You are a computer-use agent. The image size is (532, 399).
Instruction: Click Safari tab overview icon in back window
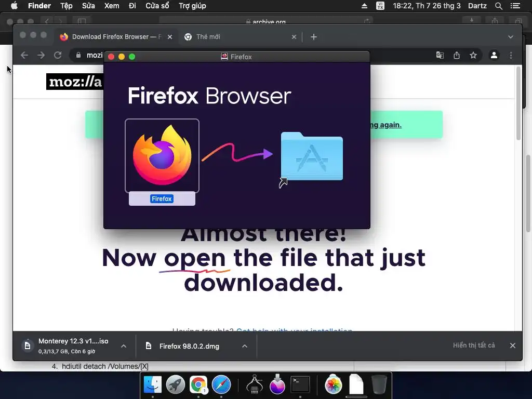pos(518,21)
